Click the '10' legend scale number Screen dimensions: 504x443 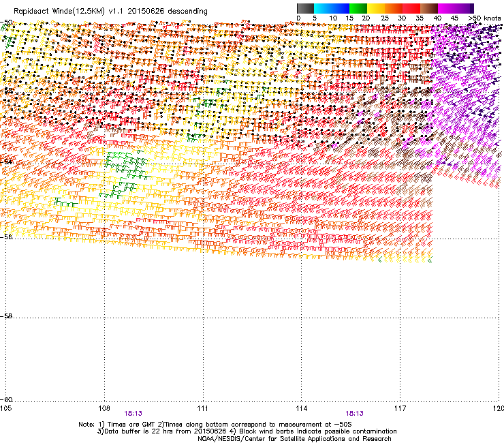coord(333,18)
